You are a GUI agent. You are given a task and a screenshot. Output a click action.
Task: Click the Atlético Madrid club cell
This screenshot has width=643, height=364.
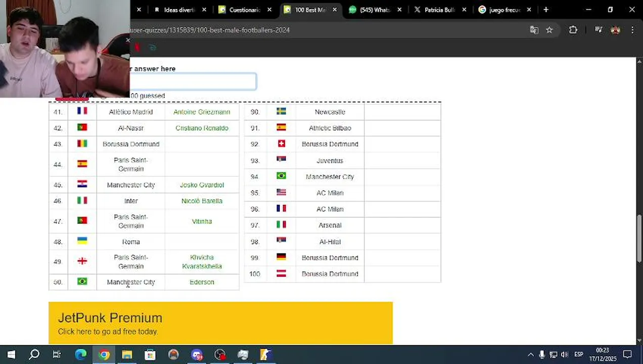tap(130, 112)
